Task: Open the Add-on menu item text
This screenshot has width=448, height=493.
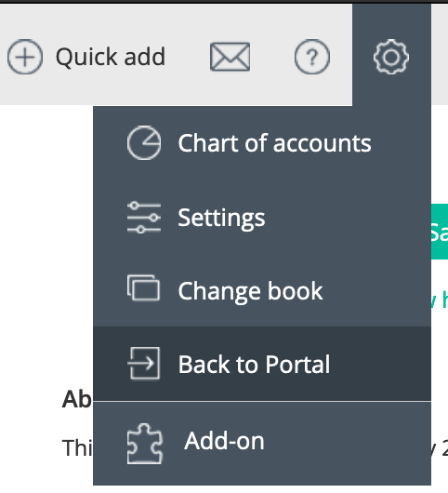Action: (224, 441)
